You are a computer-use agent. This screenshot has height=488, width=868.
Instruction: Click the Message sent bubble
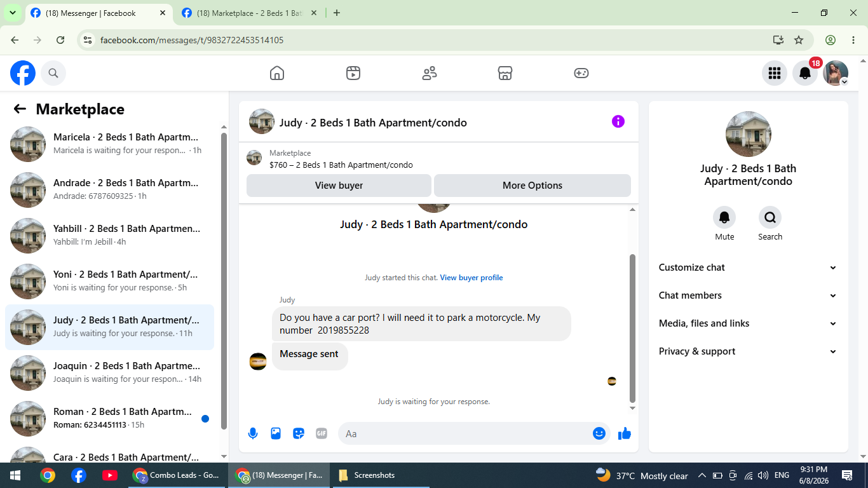[309, 356]
